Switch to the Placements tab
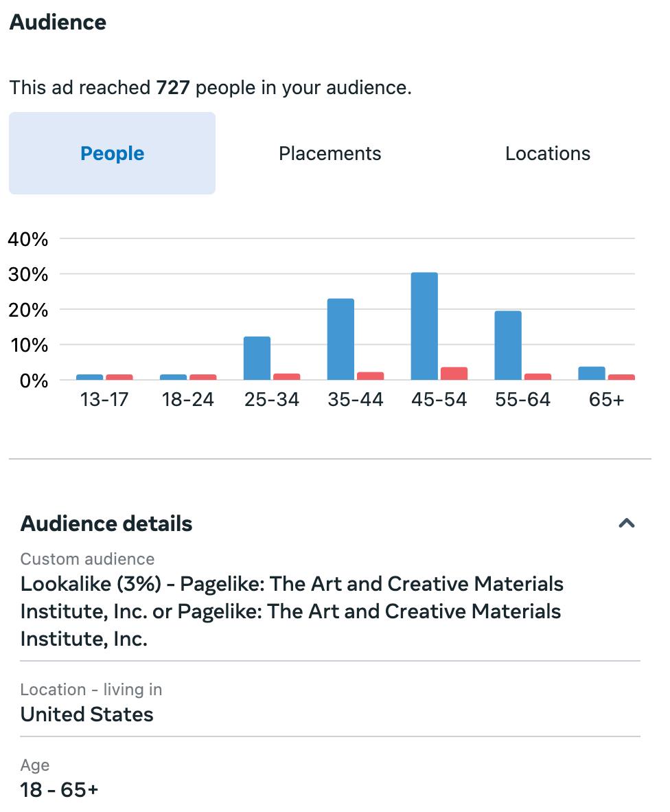Screen dimensions: 670x812 click(330, 153)
